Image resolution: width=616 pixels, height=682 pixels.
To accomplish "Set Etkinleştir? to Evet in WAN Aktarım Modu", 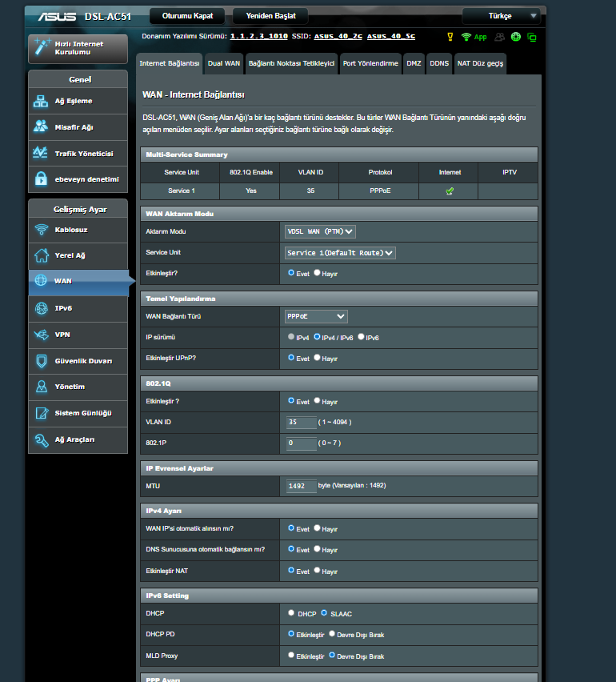I will 291,273.
